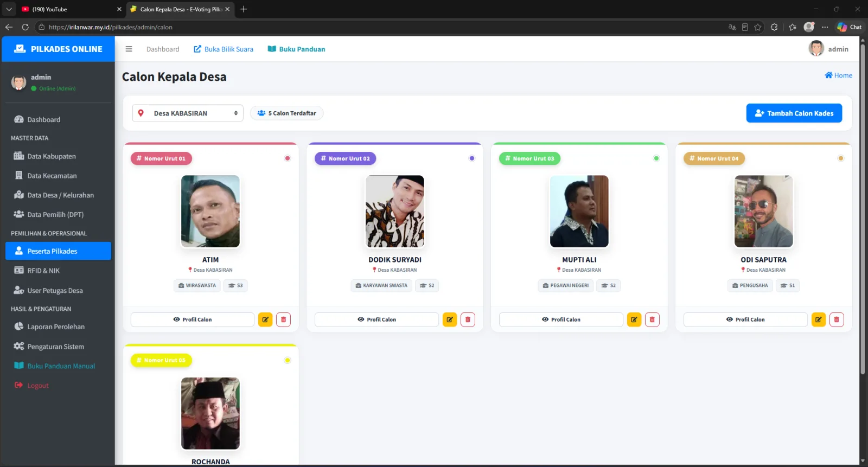This screenshot has height=467, width=868.
Task: Open the admin user menu at top right
Action: [828, 49]
